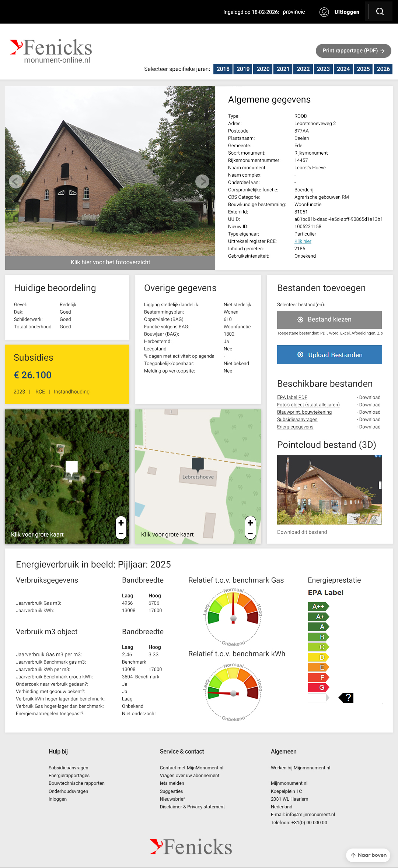Viewport: 398px width, 868px height.
Task: Click Print rapportage (PDF) button
Action: [x=353, y=51]
